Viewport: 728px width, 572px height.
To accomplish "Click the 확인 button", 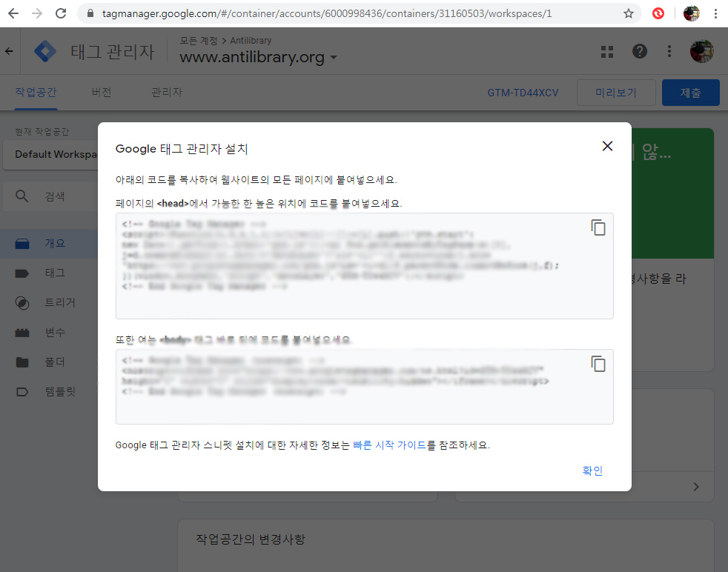I will (x=592, y=470).
